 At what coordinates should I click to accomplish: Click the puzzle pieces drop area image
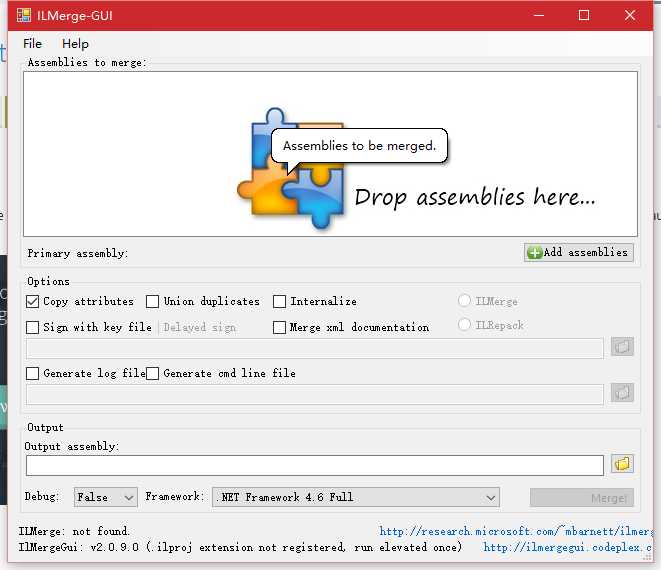[292, 169]
